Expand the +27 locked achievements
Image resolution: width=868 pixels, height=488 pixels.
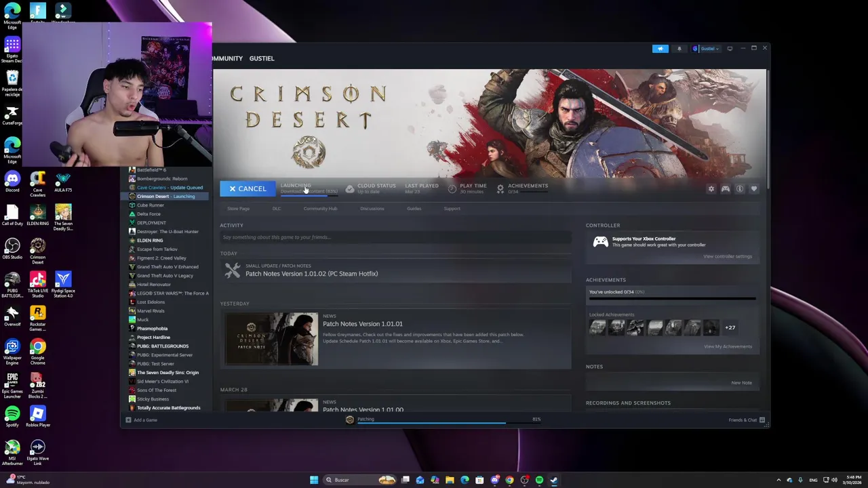(x=730, y=328)
